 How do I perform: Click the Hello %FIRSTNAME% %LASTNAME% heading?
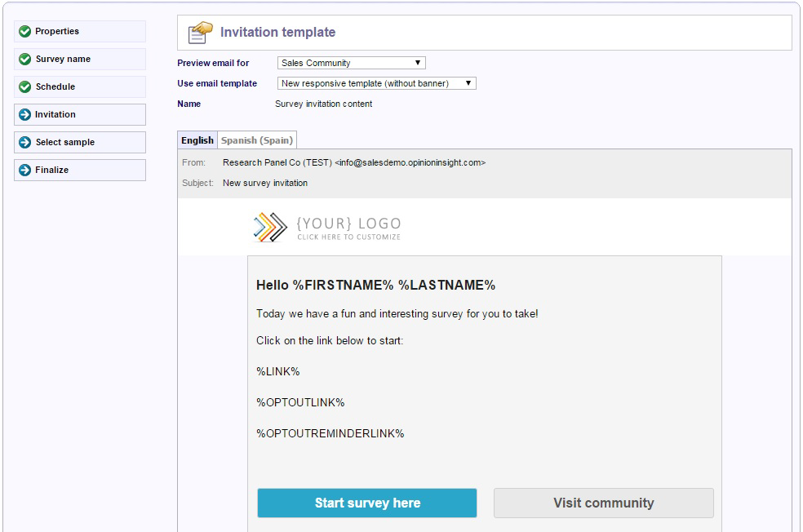tap(376, 286)
